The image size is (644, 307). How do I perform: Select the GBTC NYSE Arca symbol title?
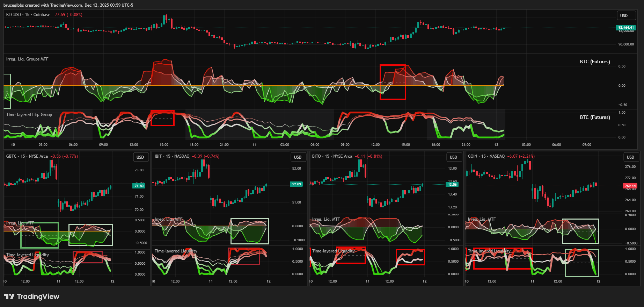click(27, 156)
